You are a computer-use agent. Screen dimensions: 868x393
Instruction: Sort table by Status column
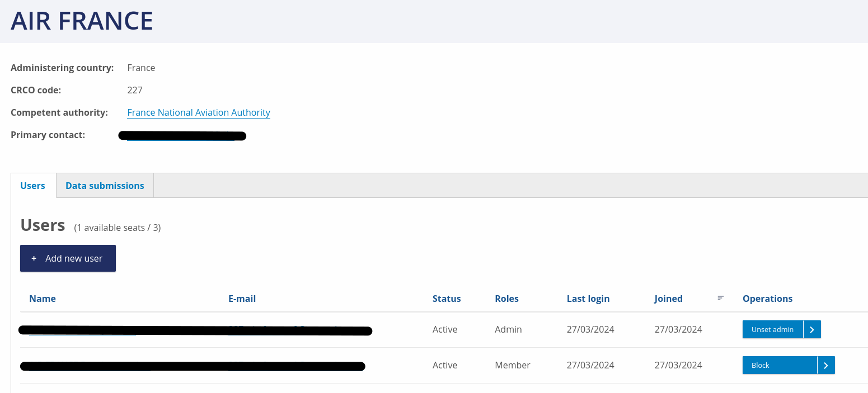point(447,299)
